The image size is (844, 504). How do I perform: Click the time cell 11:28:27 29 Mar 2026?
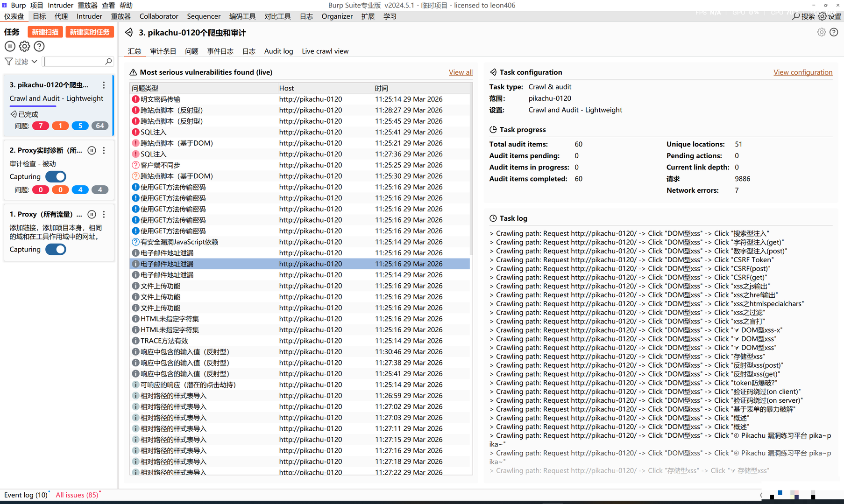pyautogui.click(x=409, y=110)
